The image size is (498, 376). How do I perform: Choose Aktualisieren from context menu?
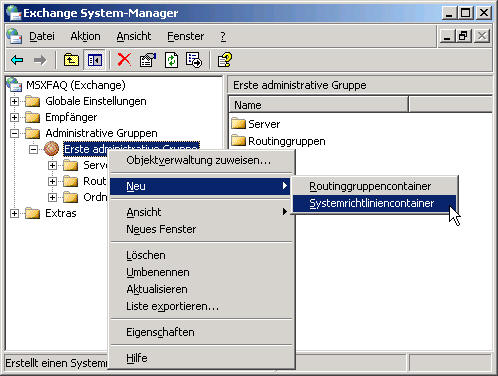click(201, 289)
